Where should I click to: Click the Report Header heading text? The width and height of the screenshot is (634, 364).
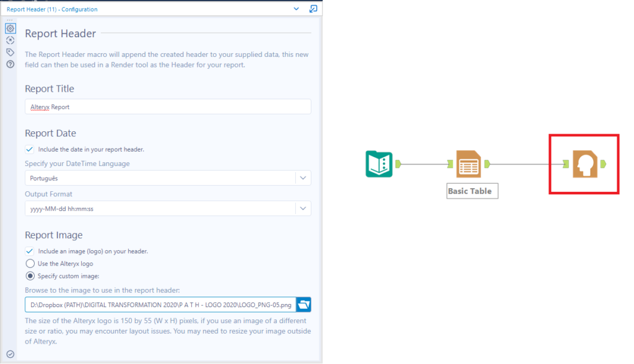point(60,33)
